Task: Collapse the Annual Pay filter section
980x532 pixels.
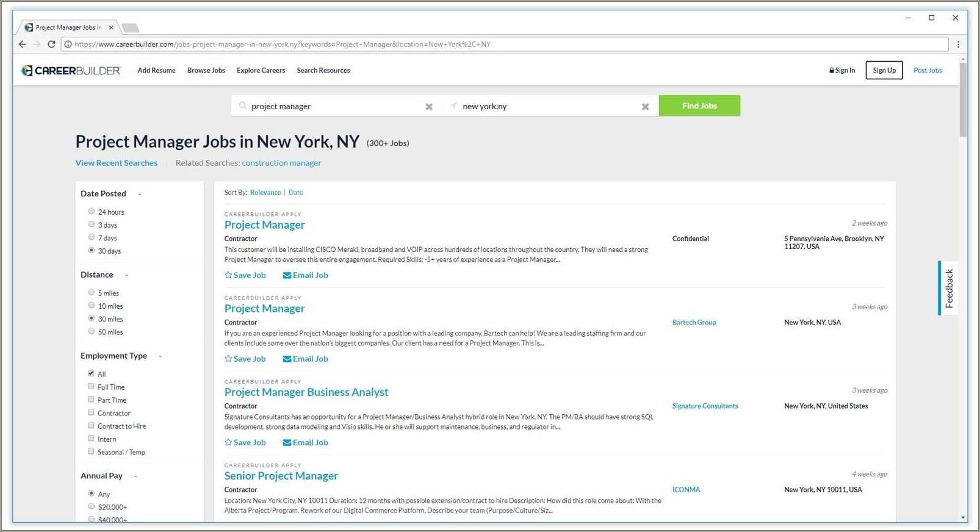Action: 135,476
